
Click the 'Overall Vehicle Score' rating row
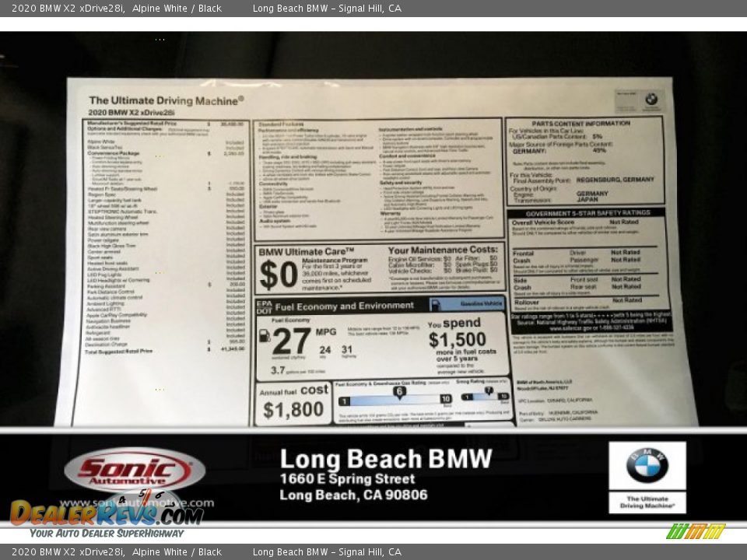point(576,222)
